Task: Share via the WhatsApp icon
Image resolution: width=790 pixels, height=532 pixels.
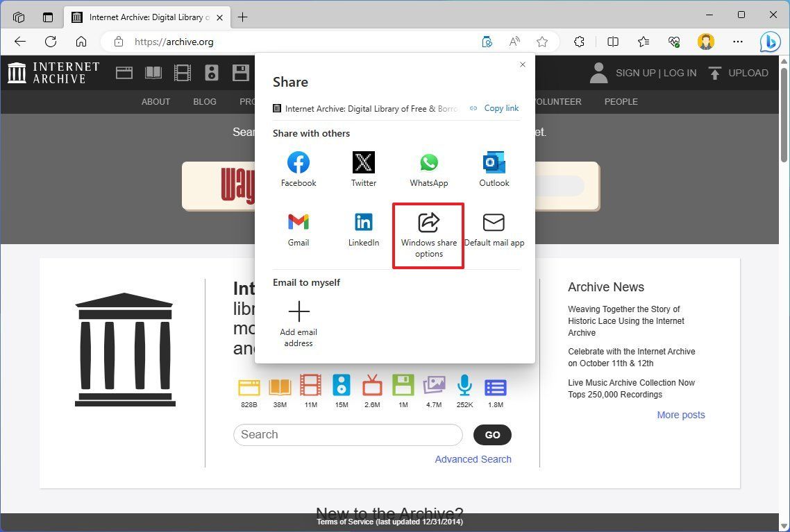Action: tap(428, 162)
